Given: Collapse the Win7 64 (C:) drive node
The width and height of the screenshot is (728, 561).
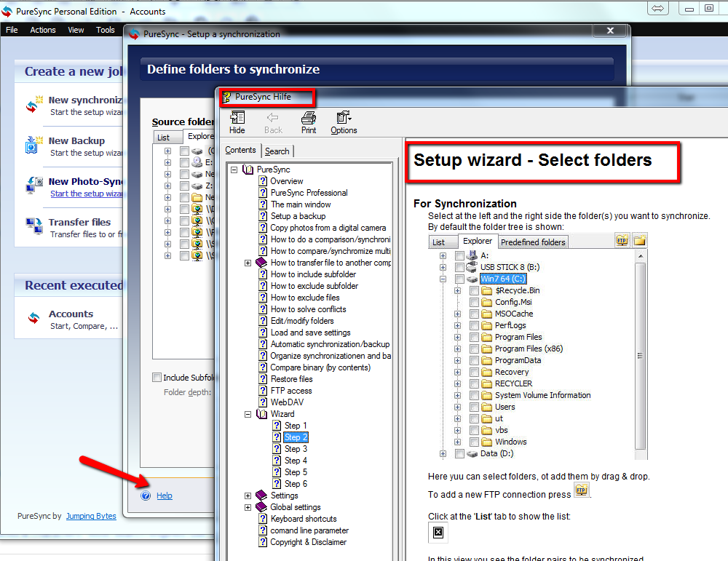Looking at the screenshot, I should click(443, 279).
